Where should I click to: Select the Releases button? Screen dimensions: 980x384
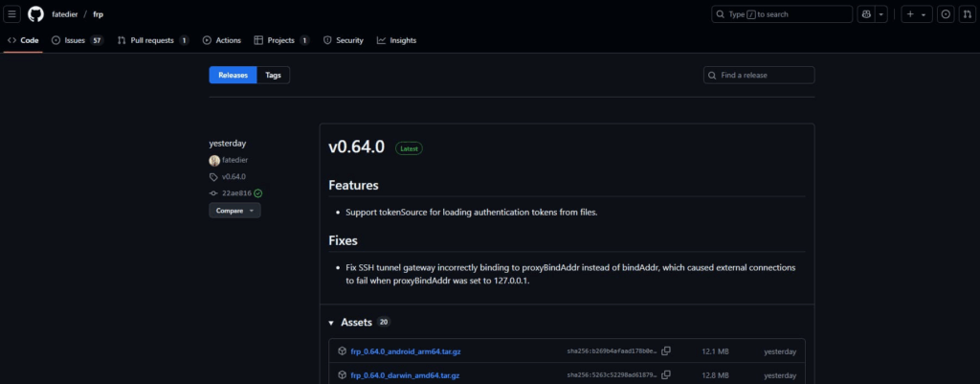click(x=233, y=75)
